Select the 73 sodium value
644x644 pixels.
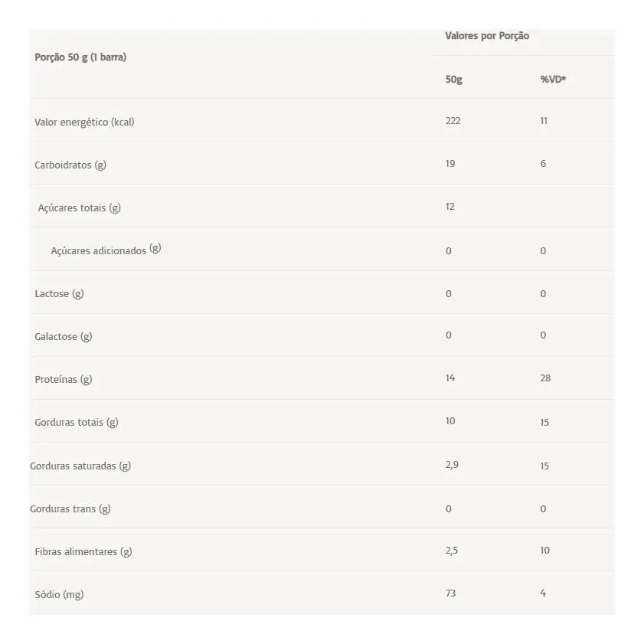coord(450,593)
